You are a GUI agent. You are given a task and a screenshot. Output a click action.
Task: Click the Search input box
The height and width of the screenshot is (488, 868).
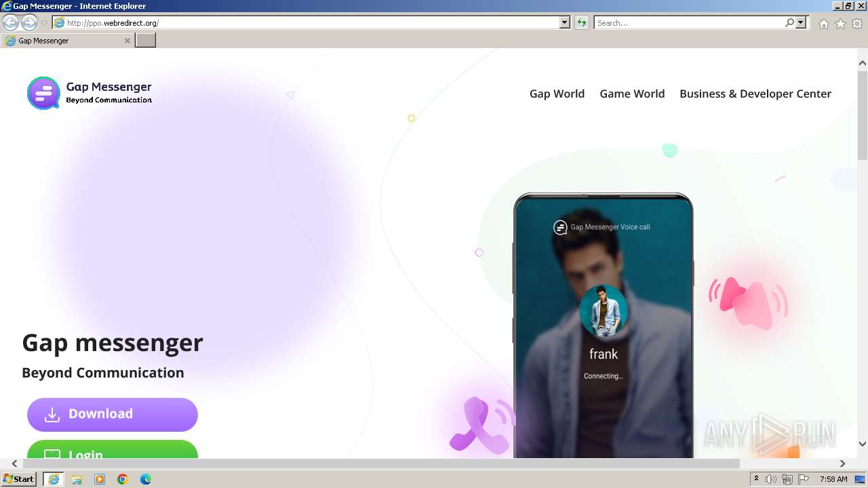pos(689,23)
